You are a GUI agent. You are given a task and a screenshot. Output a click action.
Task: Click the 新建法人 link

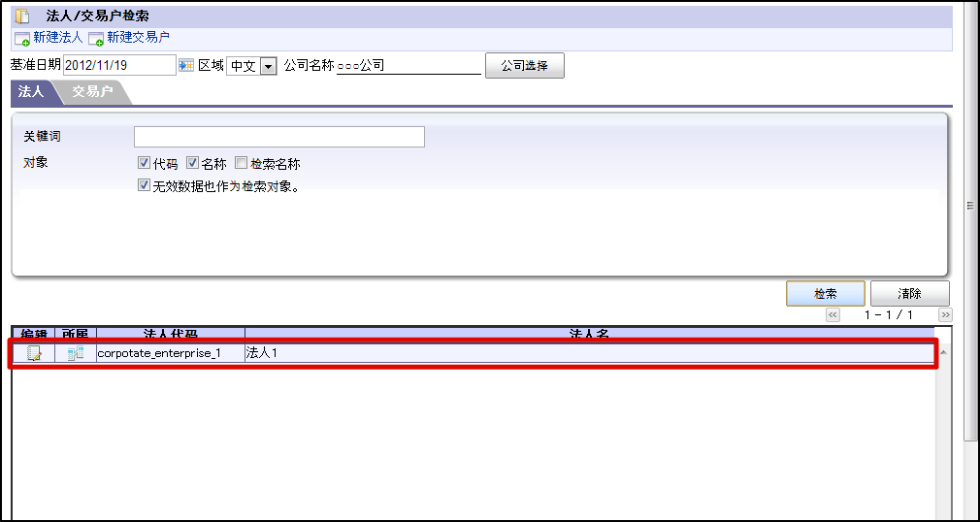[58, 38]
